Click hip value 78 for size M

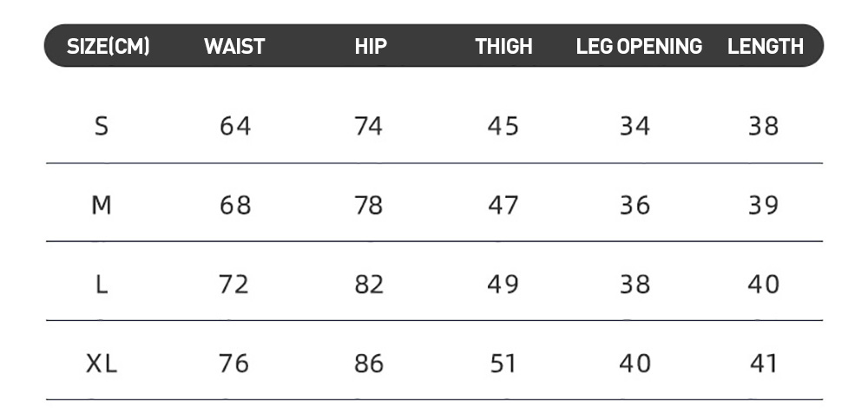point(368,206)
